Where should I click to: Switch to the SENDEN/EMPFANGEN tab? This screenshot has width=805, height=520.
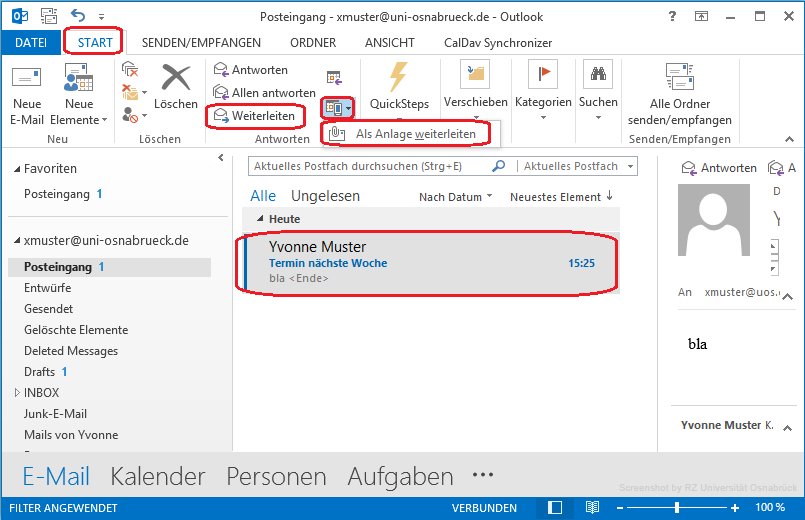pyautogui.click(x=201, y=43)
